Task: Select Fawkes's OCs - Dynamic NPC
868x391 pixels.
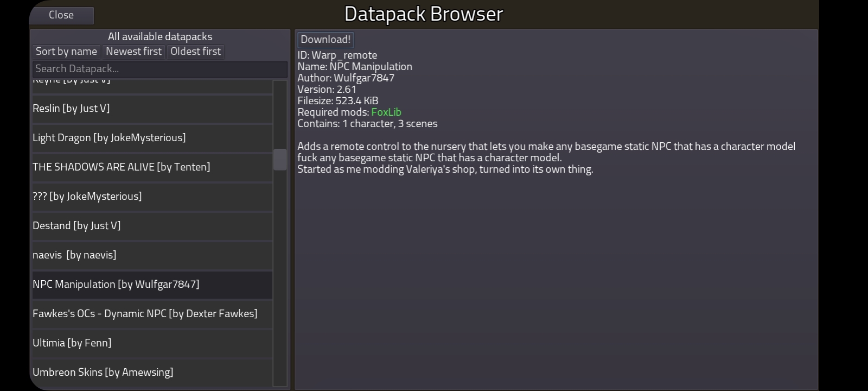Action: coord(152,314)
